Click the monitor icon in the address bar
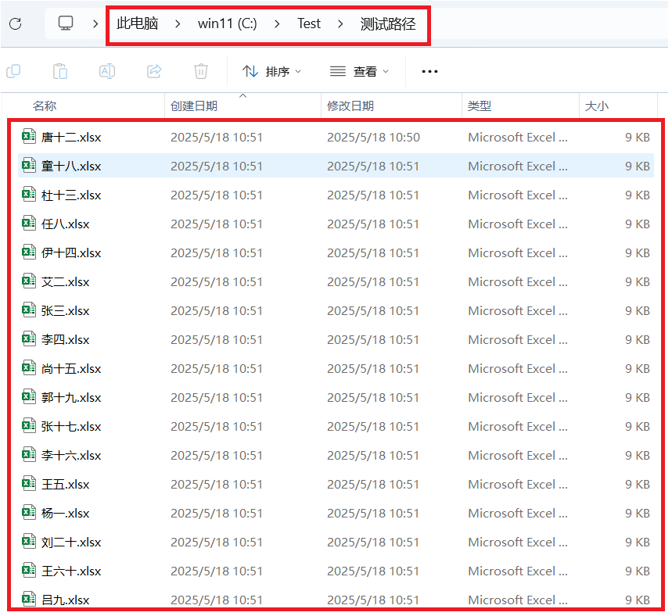This screenshot has height=616, width=672. (x=64, y=23)
